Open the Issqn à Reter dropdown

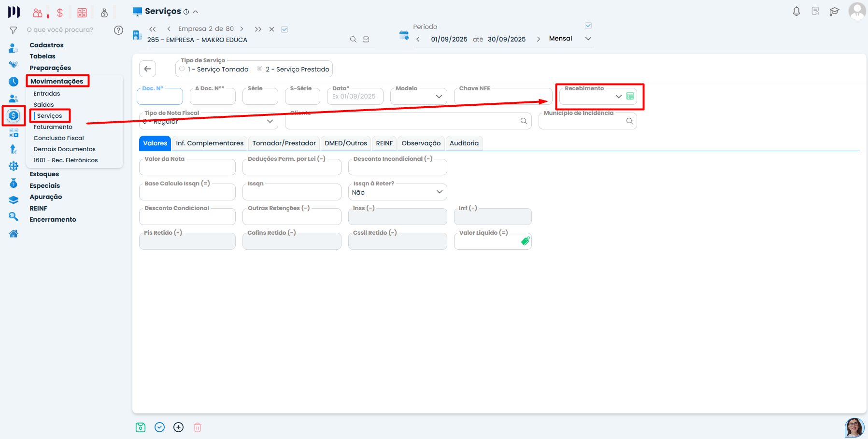coord(439,192)
